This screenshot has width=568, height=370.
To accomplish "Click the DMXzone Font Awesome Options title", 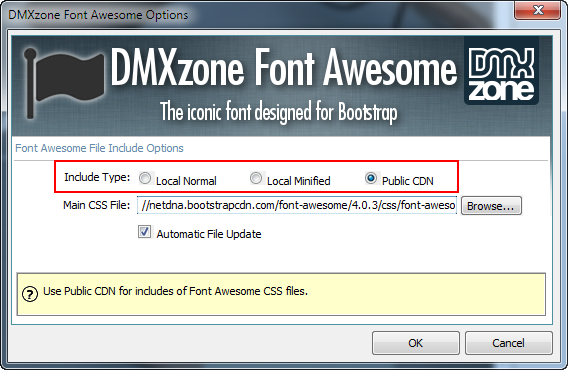I will click(x=98, y=15).
